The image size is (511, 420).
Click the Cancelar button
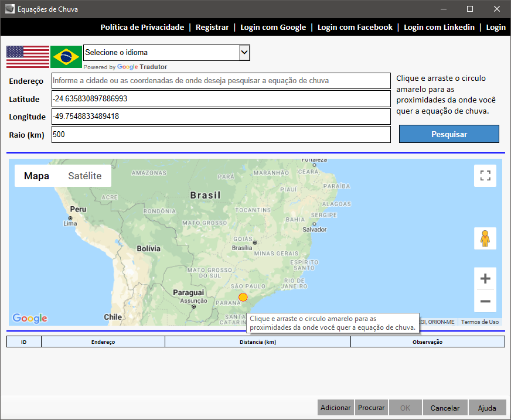point(445,408)
